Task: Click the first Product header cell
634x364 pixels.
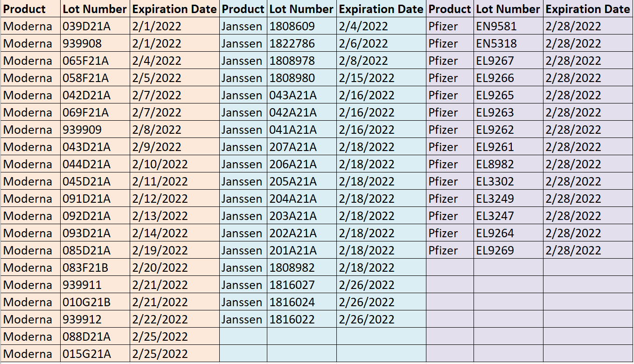Action: tap(31, 9)
